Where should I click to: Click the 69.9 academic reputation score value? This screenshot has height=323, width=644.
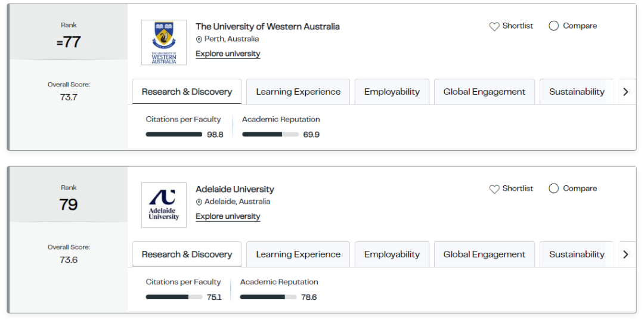(311, 135)
